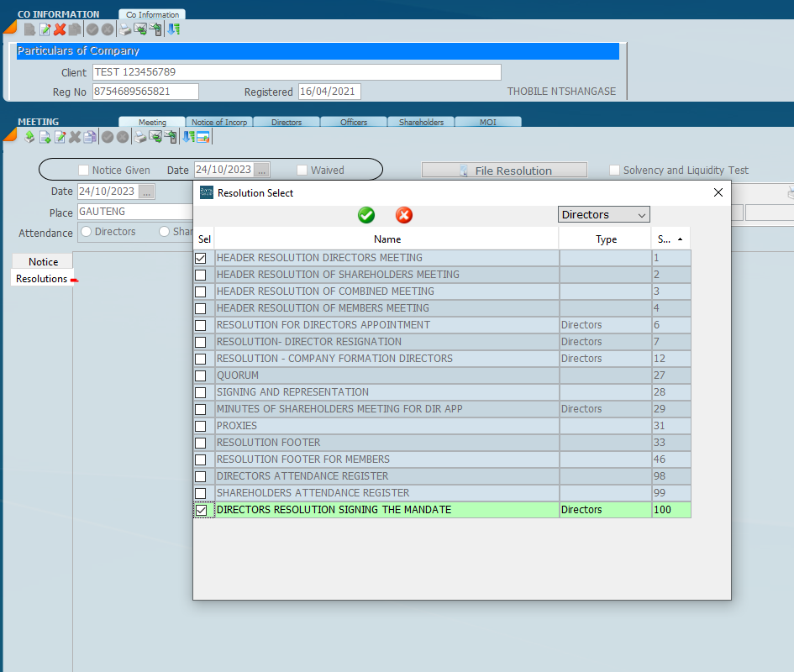The height and width of the screenshot is (672, 794).
Task: Click the red delete X in Co Information toolbar
Action: pyautogui.click(x=60, y=29)
